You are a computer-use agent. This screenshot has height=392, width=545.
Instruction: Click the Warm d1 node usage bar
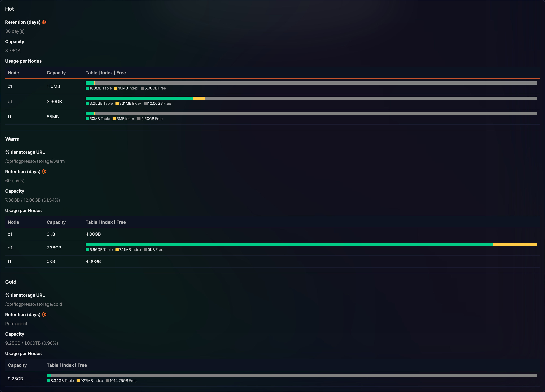[311, 244]
